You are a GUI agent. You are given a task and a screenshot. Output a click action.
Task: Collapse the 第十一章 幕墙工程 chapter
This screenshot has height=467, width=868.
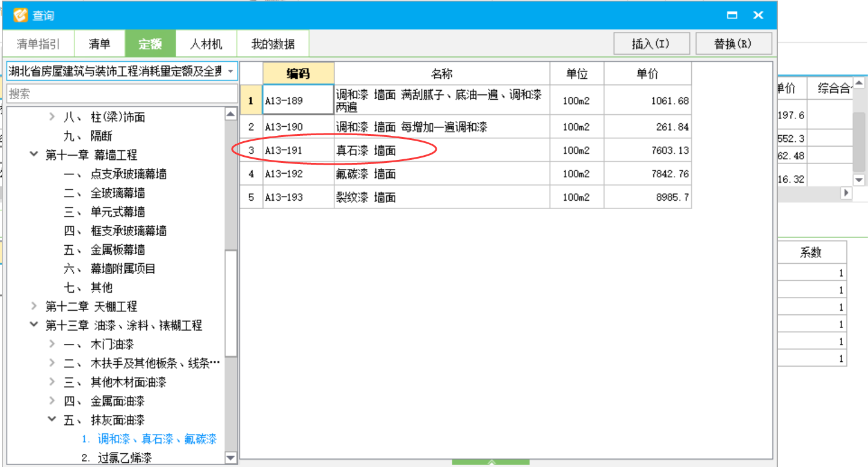point(34,155)
